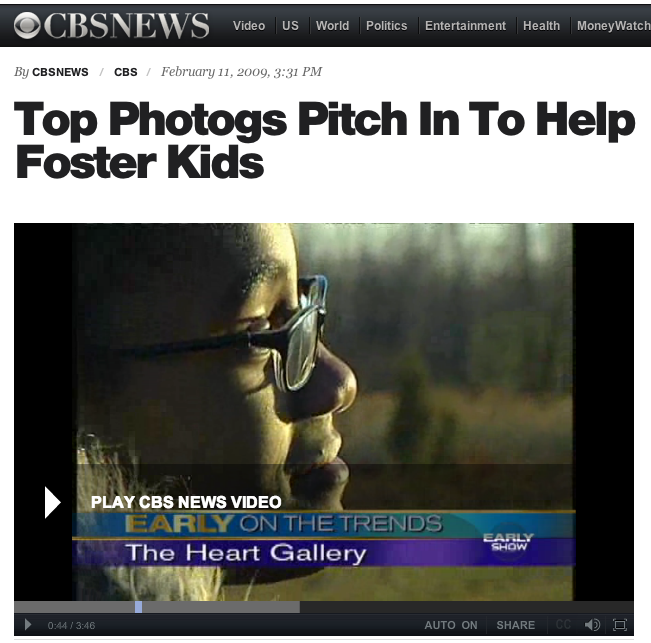Navigate to the Health section
Image resolution: width=651 pixels, height=643 pixels.
coord(541,26)
